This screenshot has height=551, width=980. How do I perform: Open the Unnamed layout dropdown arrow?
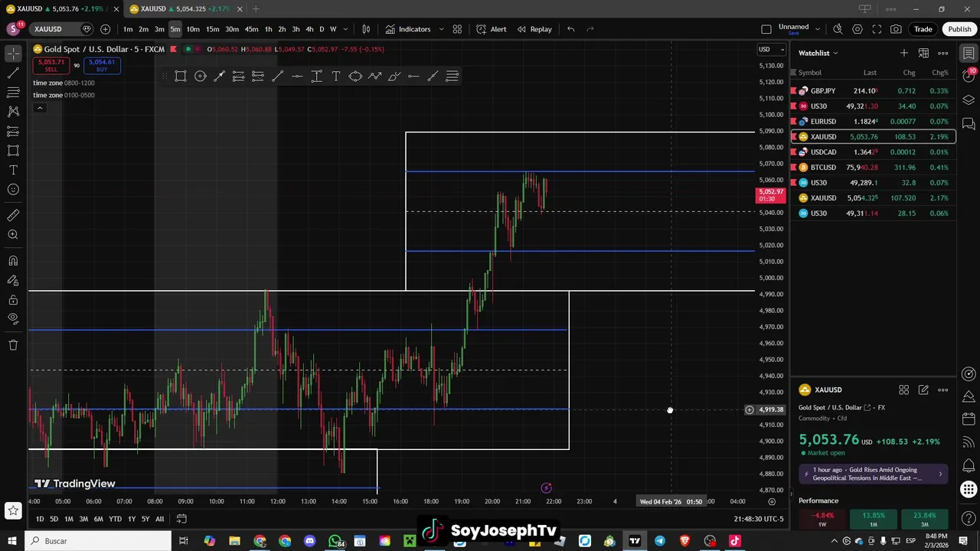click(818, 29)
